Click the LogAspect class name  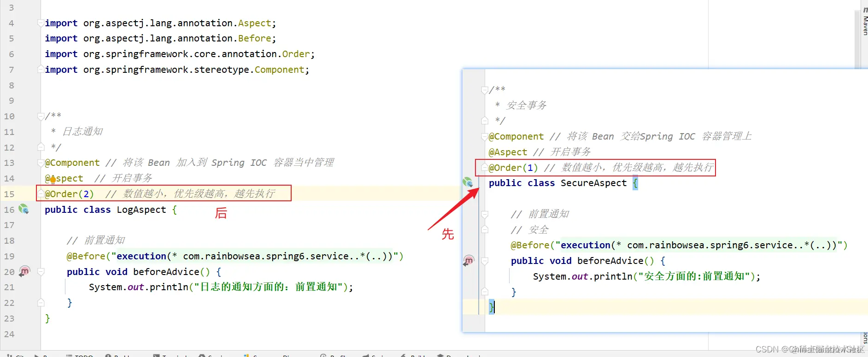[x=141, y=210]
